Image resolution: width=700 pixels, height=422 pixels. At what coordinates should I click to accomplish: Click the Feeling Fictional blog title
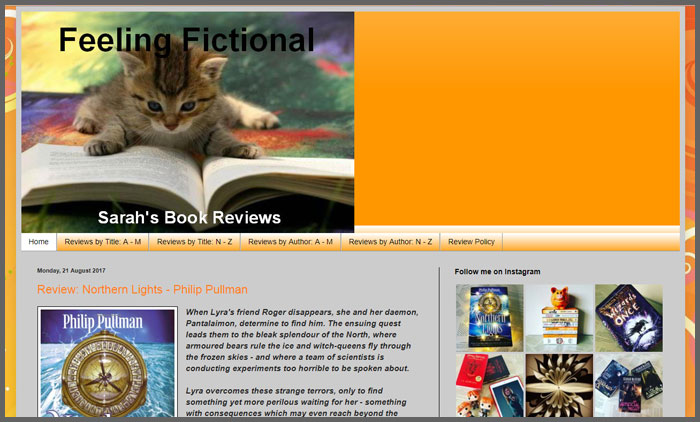pyautogui.click(x=187, y=40)
